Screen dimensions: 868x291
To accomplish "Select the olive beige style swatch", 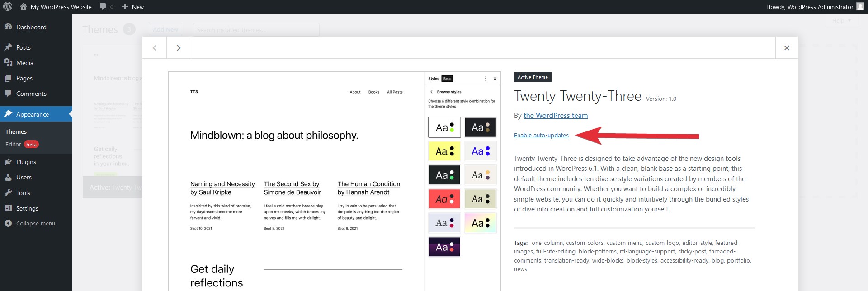I will click(x=480, y=199).
